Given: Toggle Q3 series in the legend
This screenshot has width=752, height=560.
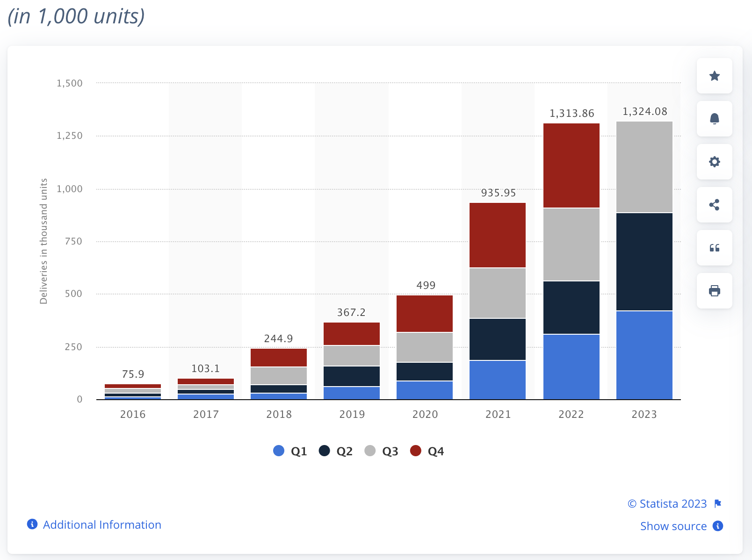Looking at the screenshot, I should tap(381, 451).
